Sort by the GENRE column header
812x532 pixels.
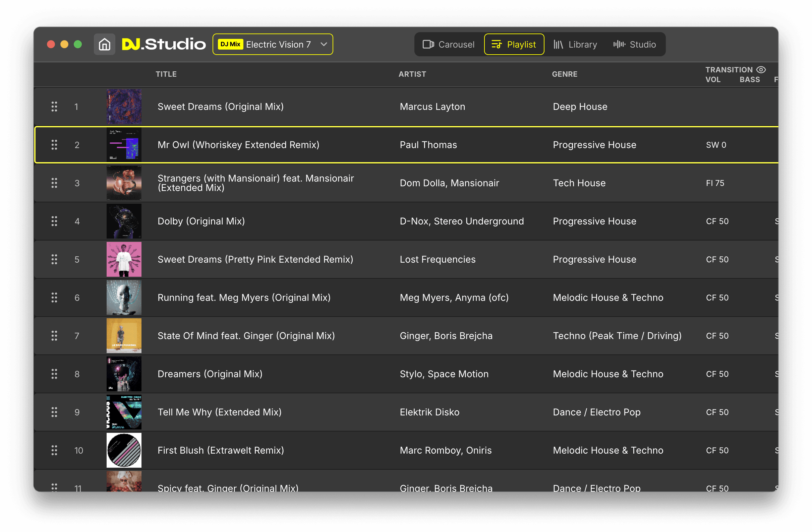pos(565,74)
